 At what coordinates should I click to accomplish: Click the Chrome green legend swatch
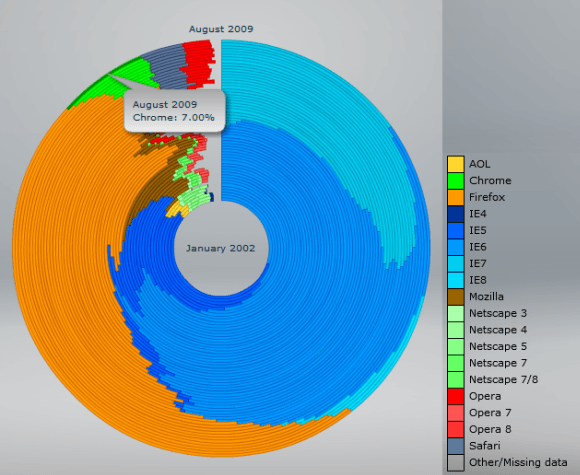click(455, 181)
